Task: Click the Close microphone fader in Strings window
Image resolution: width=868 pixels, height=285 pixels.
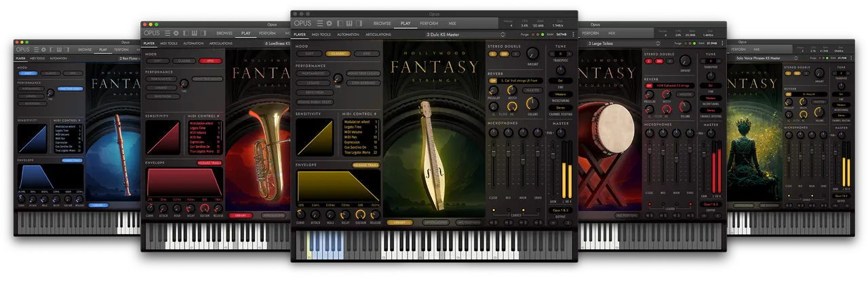Action: coord(494,151)
